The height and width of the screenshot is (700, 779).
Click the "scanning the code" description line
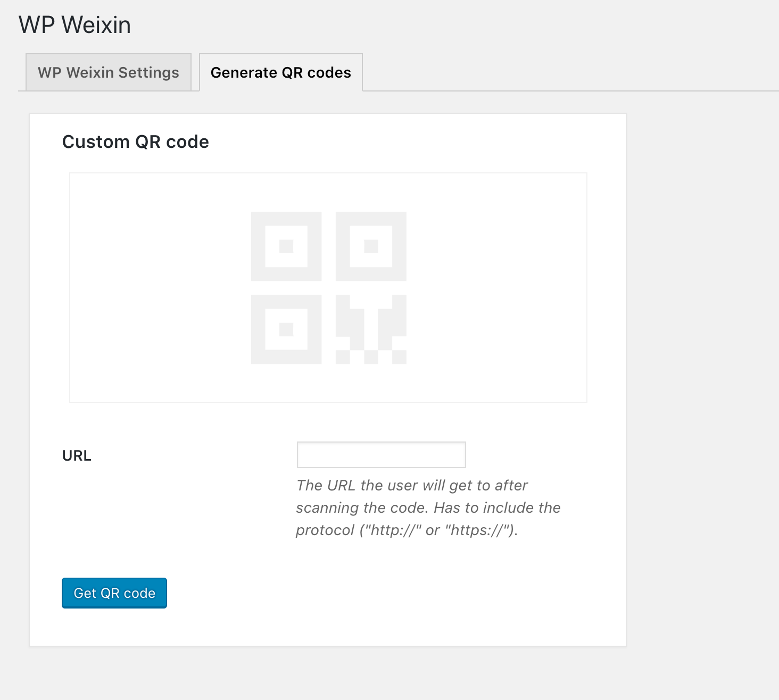[x=428, y=507]
